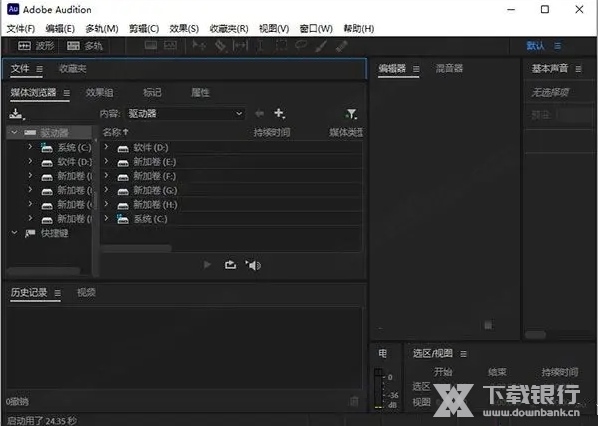Switch to the 视频 tab
The image size is (598, 426).
click(86, 293)
